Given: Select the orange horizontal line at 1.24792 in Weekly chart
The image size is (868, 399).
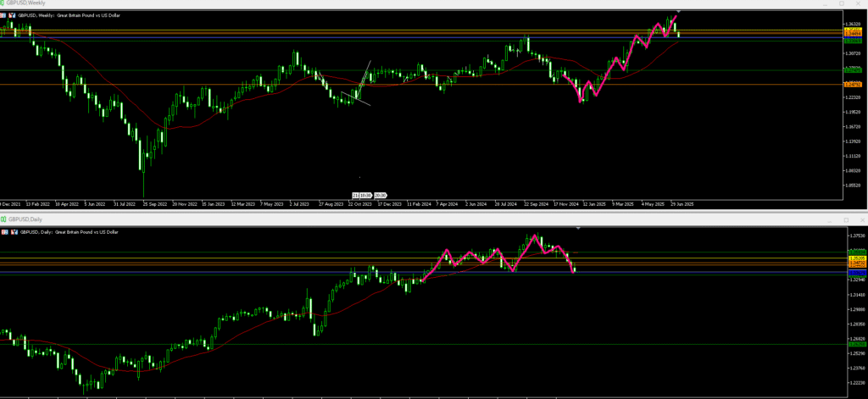Looking at the screenshot, I should point(420,85).
